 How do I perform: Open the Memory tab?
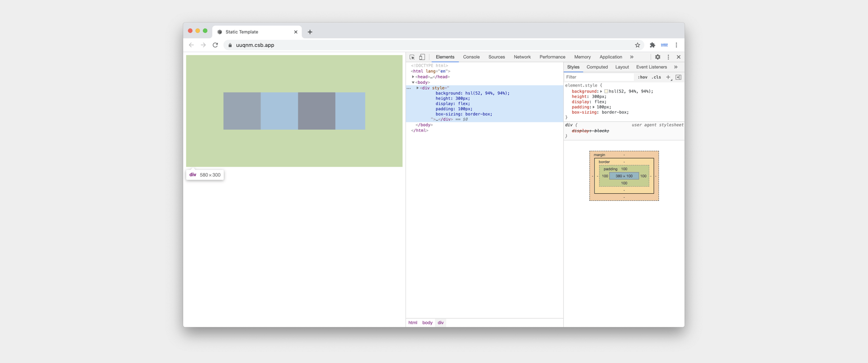(x=582, y=57)
